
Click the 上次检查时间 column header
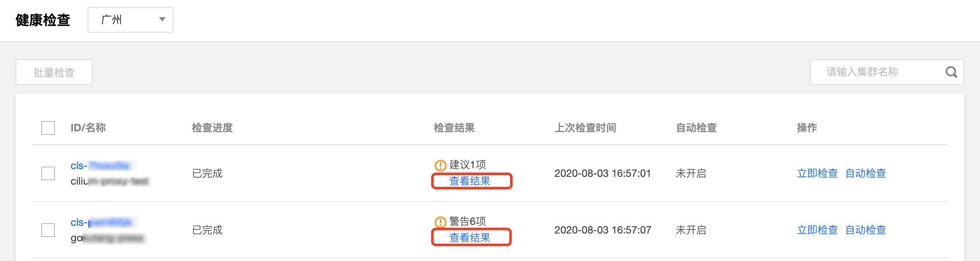point(585,128)
